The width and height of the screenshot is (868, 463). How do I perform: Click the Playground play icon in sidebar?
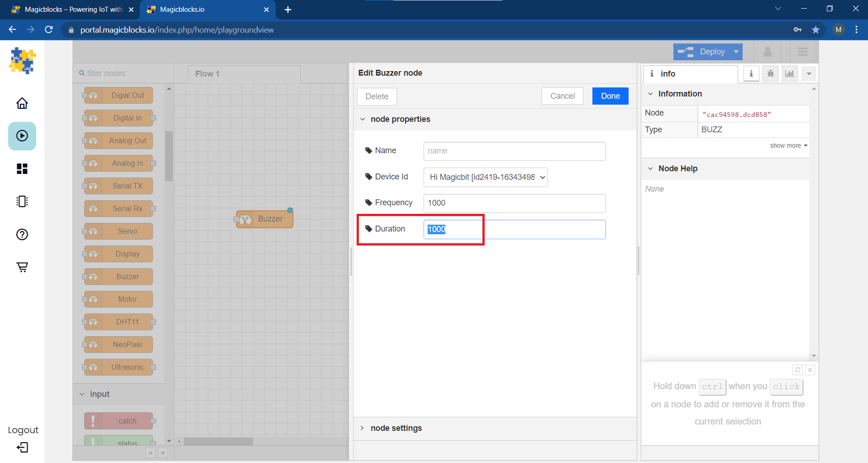(22, 136)
